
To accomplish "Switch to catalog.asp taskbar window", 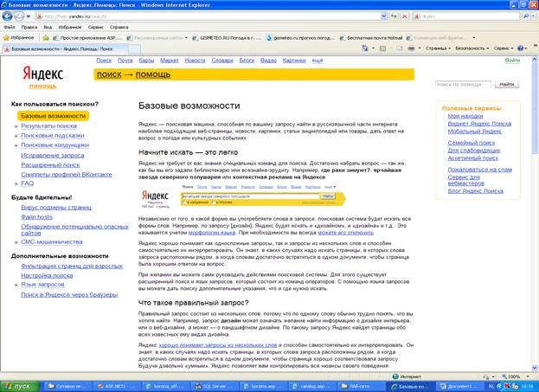I will click(x=311, y=387).
